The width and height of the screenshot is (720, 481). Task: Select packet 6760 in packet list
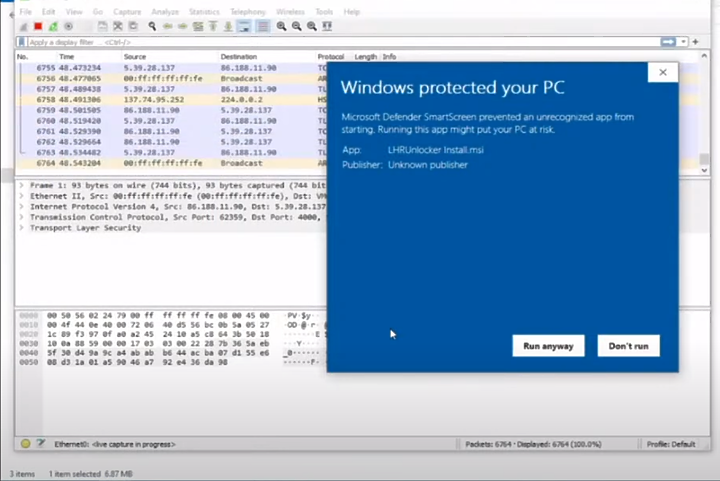click(x=171, y=121)
